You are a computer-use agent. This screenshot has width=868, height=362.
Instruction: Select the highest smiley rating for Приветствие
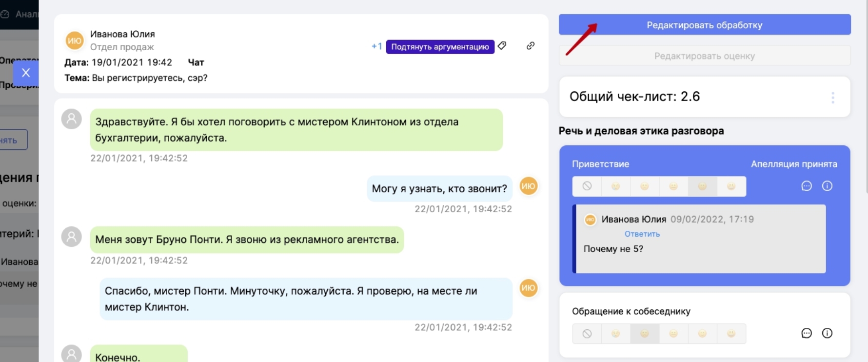(x=731, y=186)
